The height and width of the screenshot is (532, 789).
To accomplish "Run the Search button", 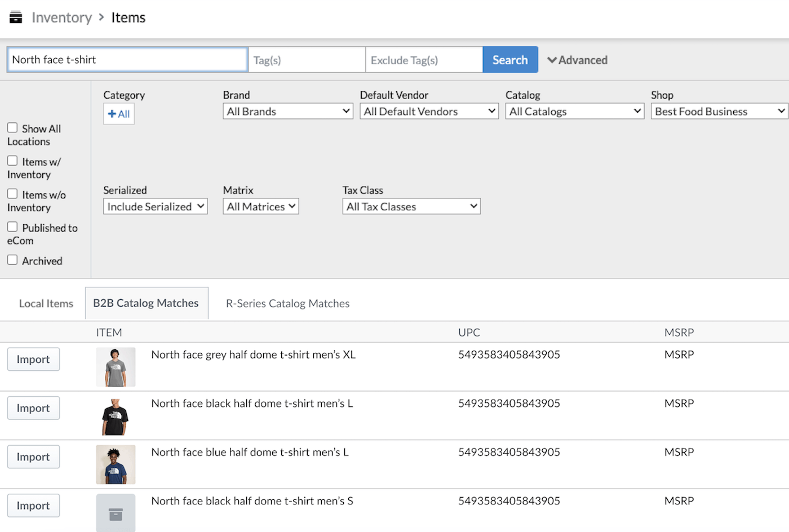I will pos(510,60).
